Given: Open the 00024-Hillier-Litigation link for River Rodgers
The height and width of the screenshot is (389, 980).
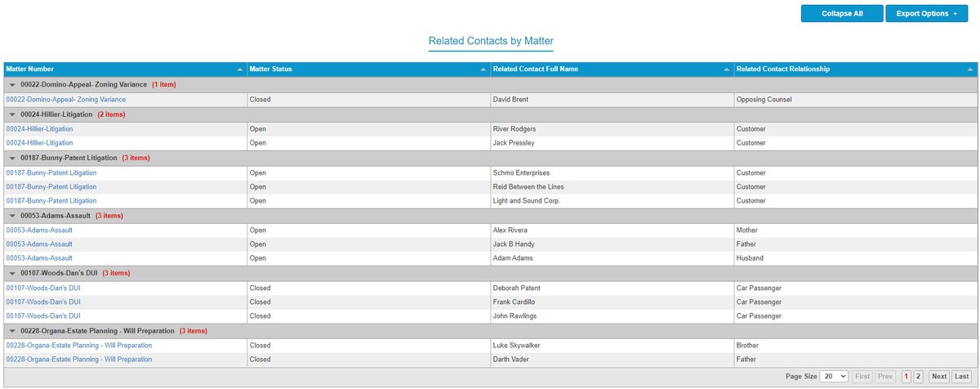Looking at the screenshot, I should pyautogui.click(x=39, y=129).
